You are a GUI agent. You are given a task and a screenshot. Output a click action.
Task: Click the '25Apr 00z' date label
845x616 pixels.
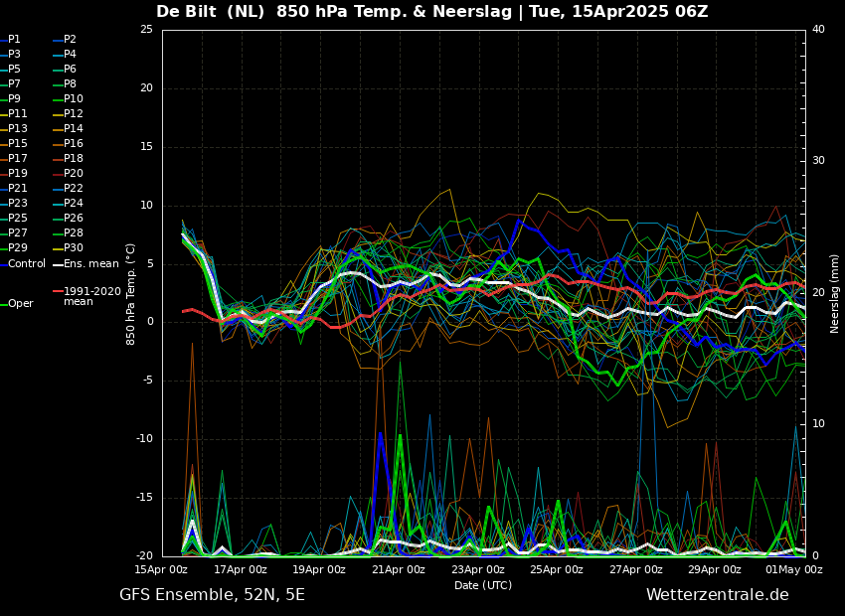[x=558, y=569]
